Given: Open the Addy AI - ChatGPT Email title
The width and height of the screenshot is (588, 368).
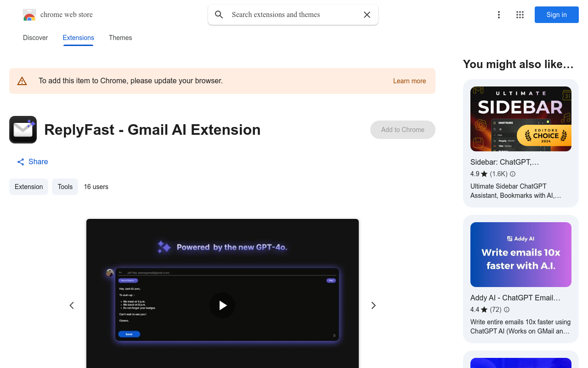Looking at the screenshot, I should coord(515,298).
